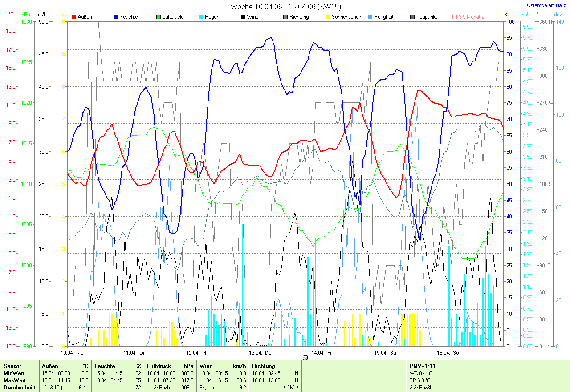Click the blue Feuchte legend square
Screen dimensions: 570x392
pyautogui.click(x=116, y=17)
